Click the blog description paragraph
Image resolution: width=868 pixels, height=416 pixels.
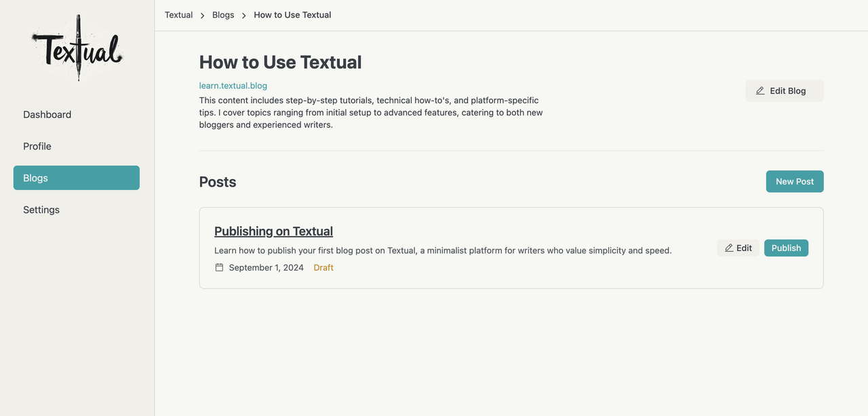371,113
